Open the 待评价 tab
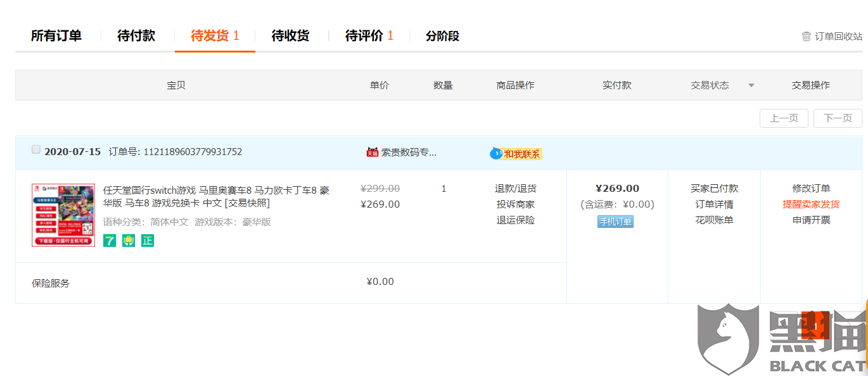The image size is (868, 376). (x=369, y=35)
